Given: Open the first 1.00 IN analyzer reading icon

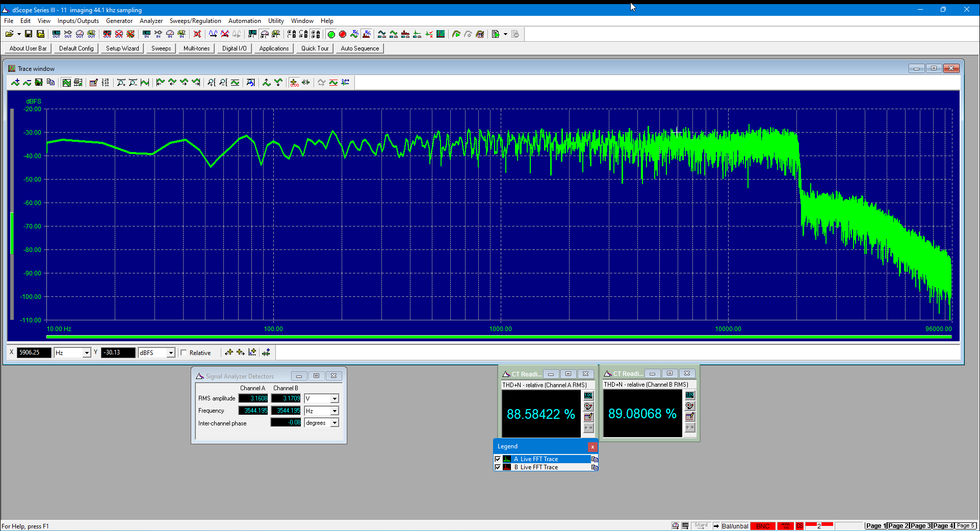Looking at the screenshot, I should click(x=146, y=34).
